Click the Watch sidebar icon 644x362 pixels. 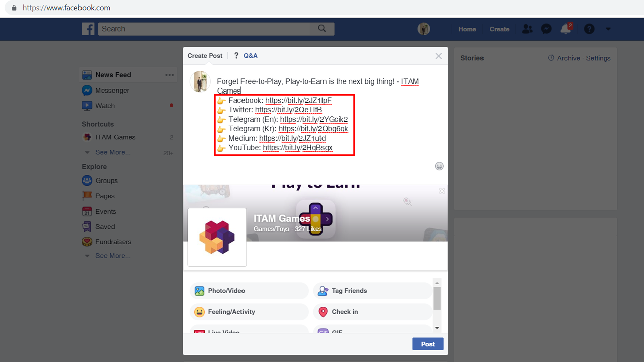(87, 106)
